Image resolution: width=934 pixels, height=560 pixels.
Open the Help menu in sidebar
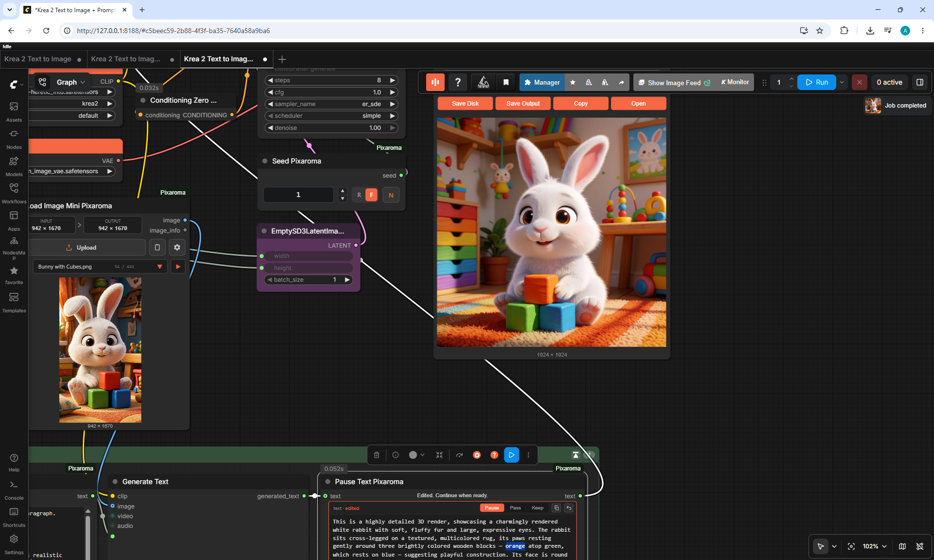pyautogui.click(x=14, y=462)
